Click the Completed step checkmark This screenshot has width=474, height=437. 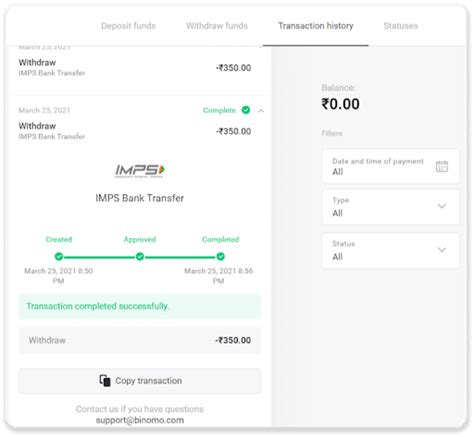tap(221, 256)
